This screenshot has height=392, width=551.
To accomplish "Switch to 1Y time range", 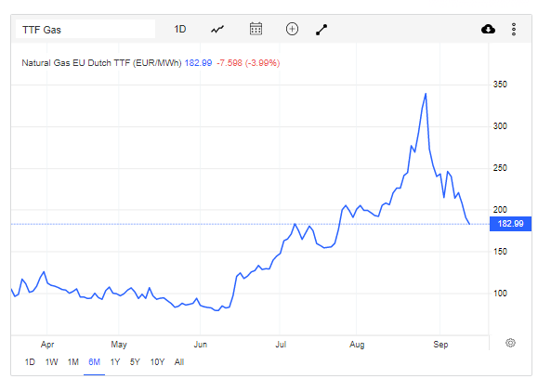I will point(115,361).
